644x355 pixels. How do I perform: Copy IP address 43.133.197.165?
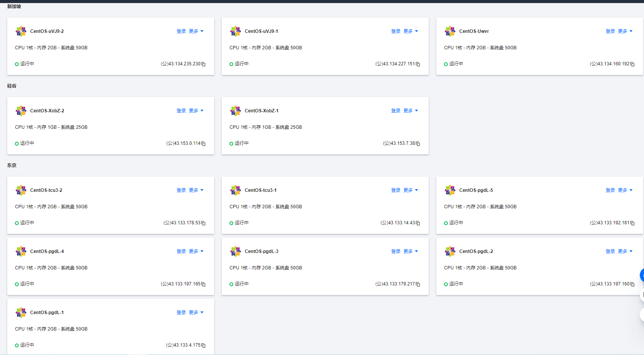pyautogui.click(x=203, y=284)
